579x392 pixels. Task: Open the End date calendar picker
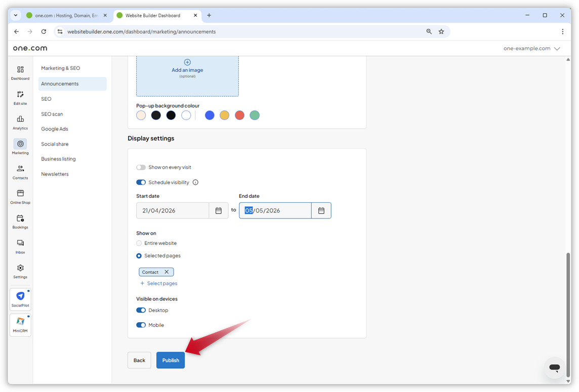point(321,210)
